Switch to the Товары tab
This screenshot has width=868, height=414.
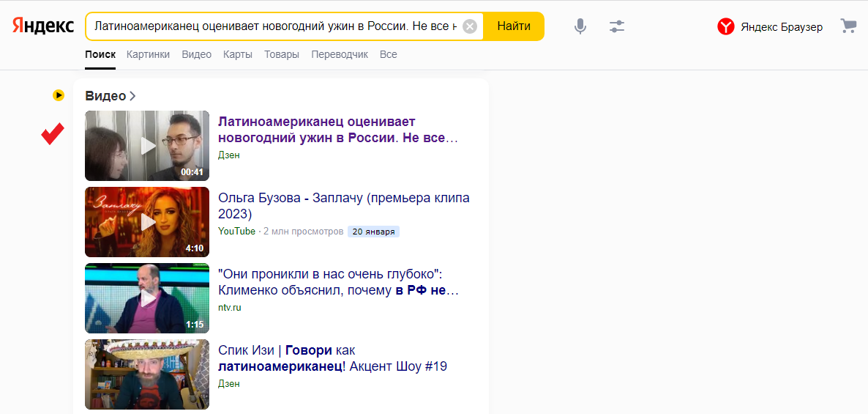282,54
